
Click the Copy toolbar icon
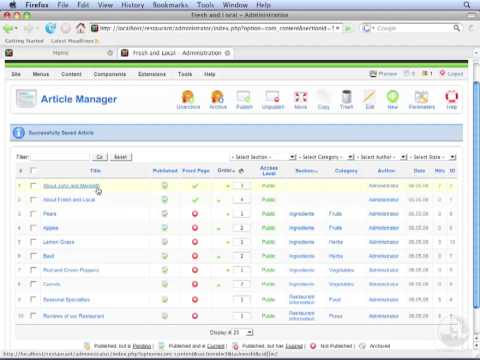coord(323,100)
